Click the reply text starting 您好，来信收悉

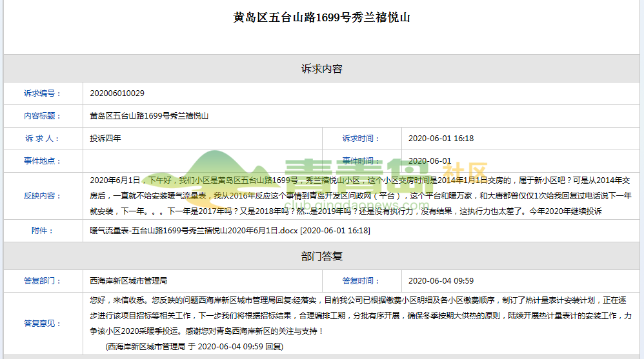tap(361, 316)
